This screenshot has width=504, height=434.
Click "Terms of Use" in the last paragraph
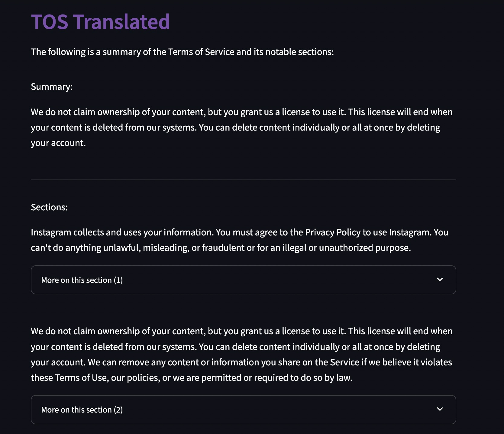(x=81, y=378)
